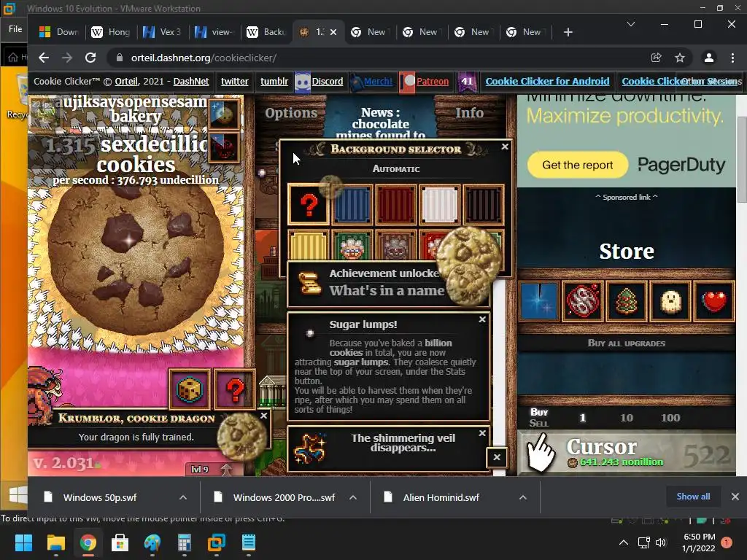
Task: Pick the black striped background tile
Action: point(484,205)
